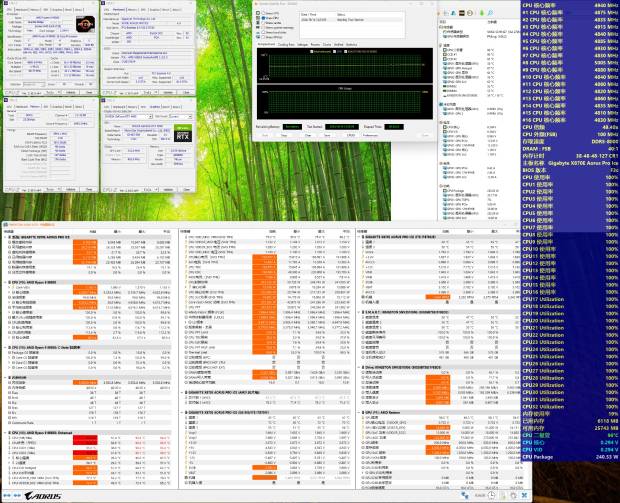Click the #1 CPU core frequency line in the side panel
The width and height of the screenshot is (620, 503).
(570, 12)
